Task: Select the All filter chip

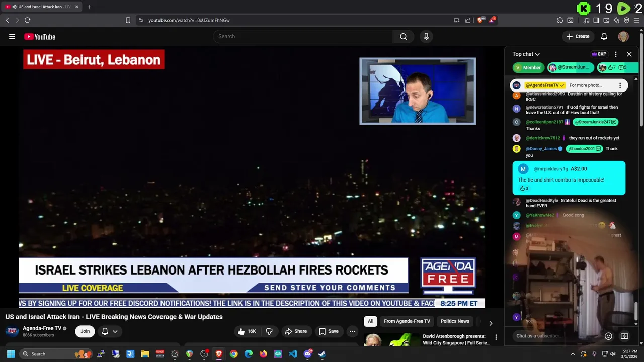Action: click(370, 321)
